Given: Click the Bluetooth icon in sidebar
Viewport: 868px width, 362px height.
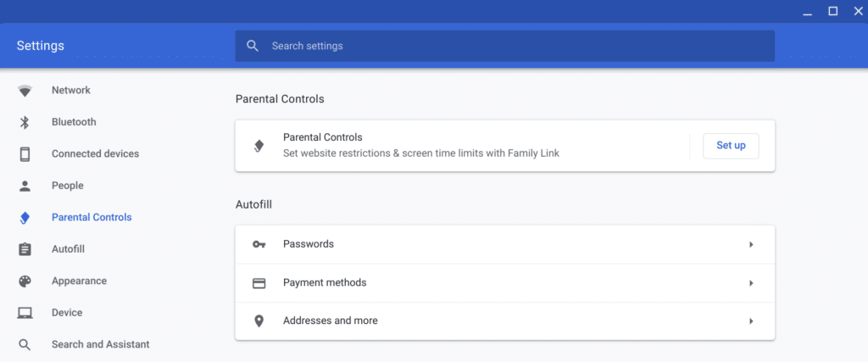Looking at the screenshot, I should point(25,122).
